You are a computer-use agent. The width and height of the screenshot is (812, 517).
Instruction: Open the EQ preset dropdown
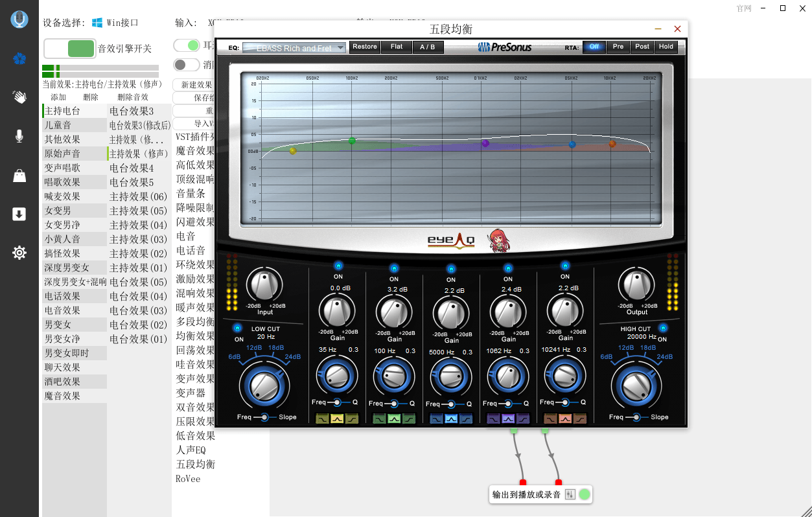[294, 48]
